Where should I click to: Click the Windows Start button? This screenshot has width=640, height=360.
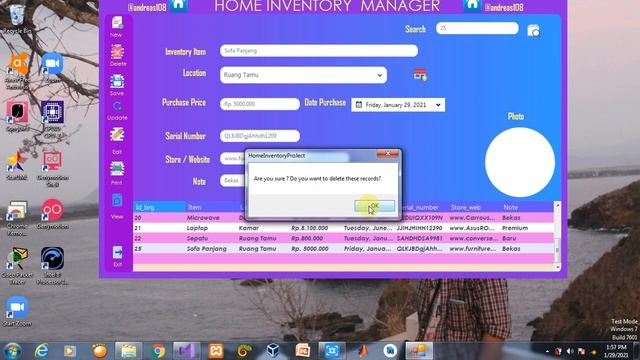[12, 351]
